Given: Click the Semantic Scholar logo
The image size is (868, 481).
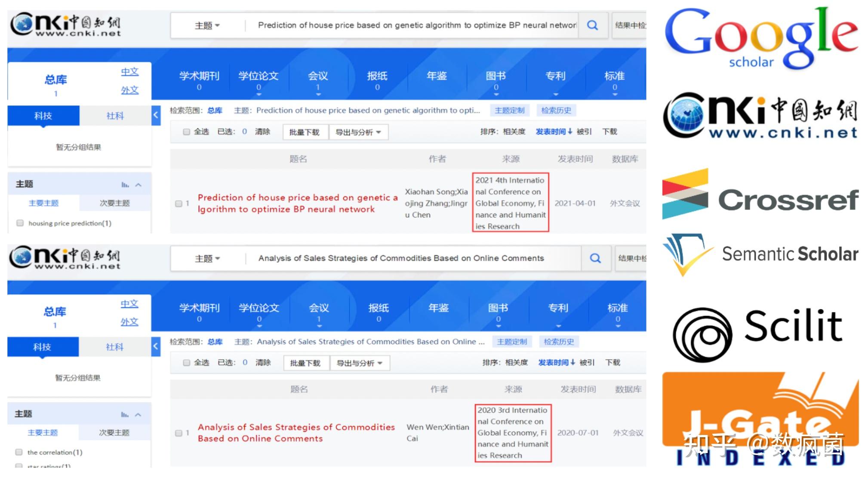Looking at the screenshot, I should tap(760, 254).
